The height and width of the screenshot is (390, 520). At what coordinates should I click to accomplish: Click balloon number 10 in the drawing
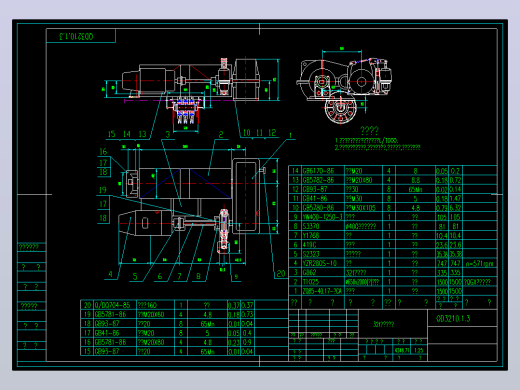pyautogui.click(x=247, y=133)
